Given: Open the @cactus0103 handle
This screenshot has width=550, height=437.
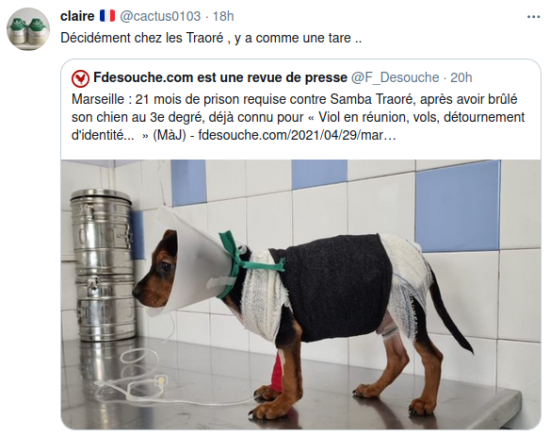Looking at the screenshot, I should coord(160,16).
